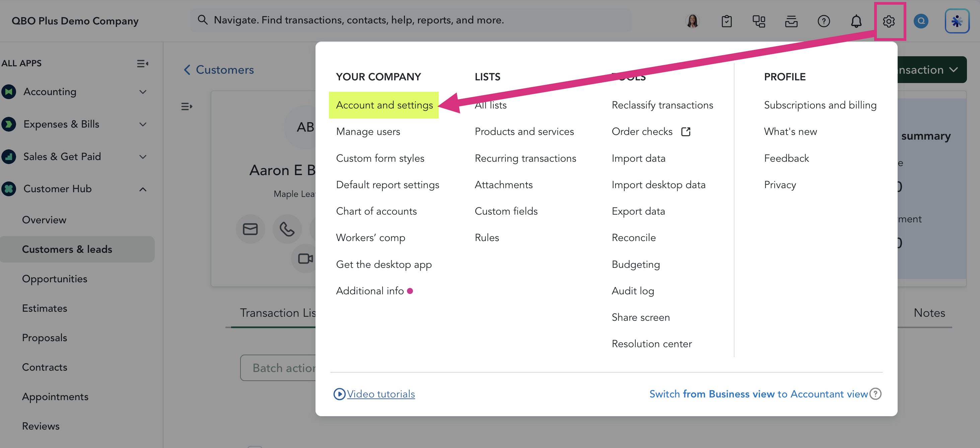The width and height of the screenshot is (980, 448).
Task: Open Custom fields list
Action: 506,211
